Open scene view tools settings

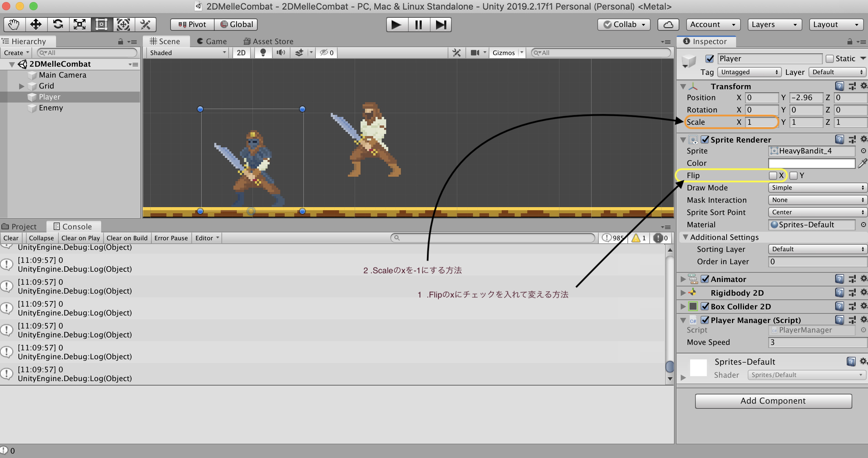(x=457, y=53)
